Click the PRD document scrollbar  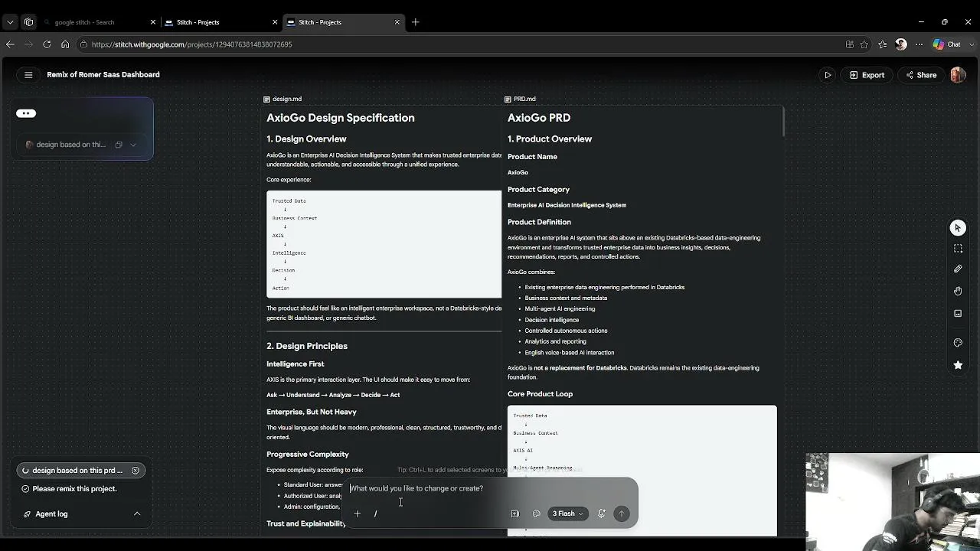[x=782, y=121]
